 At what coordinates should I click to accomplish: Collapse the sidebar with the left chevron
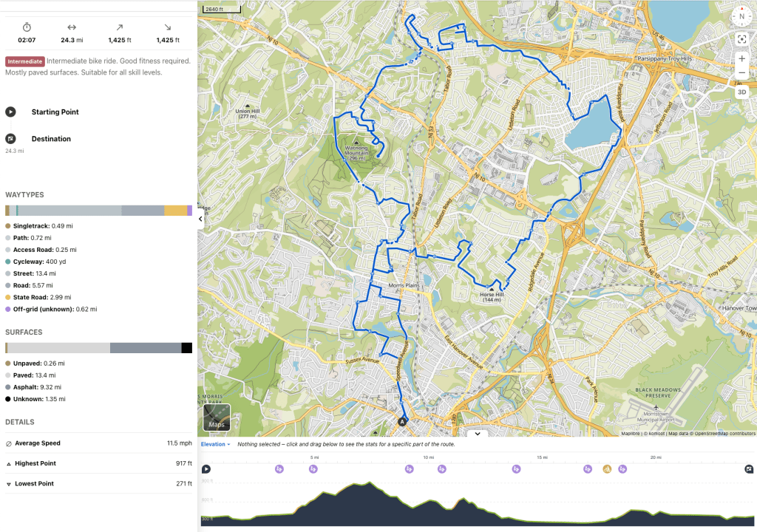(201, 229)
